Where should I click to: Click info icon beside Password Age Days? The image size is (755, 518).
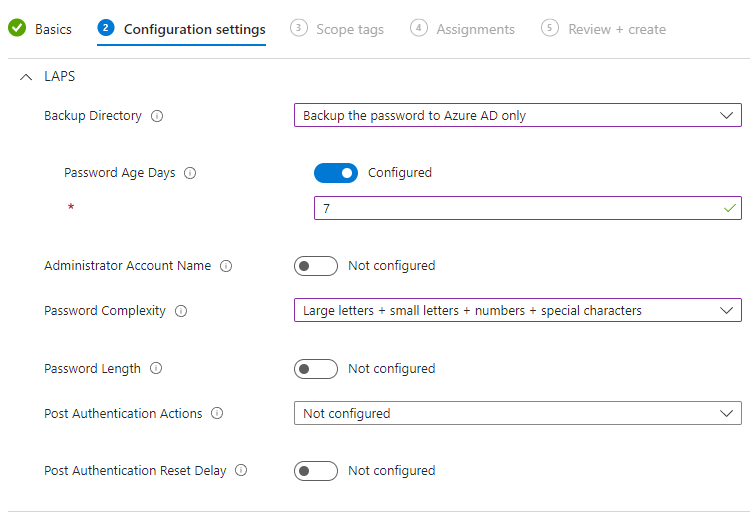pos(190,173)
